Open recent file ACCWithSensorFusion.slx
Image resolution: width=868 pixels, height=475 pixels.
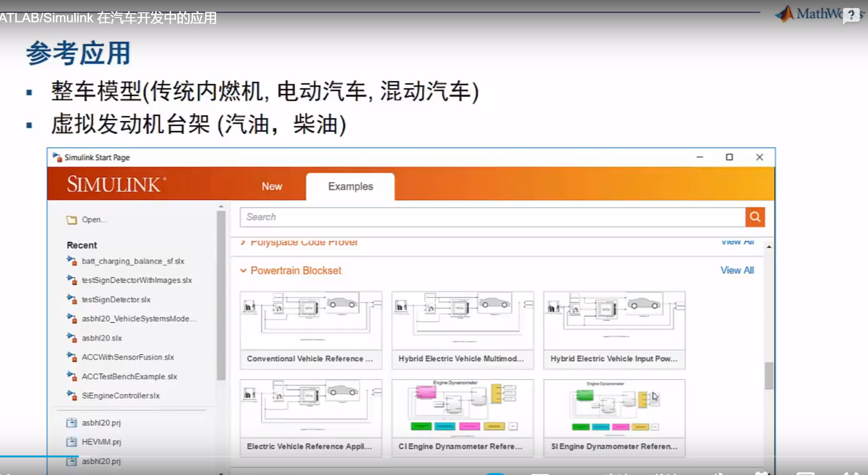[128, 357]
